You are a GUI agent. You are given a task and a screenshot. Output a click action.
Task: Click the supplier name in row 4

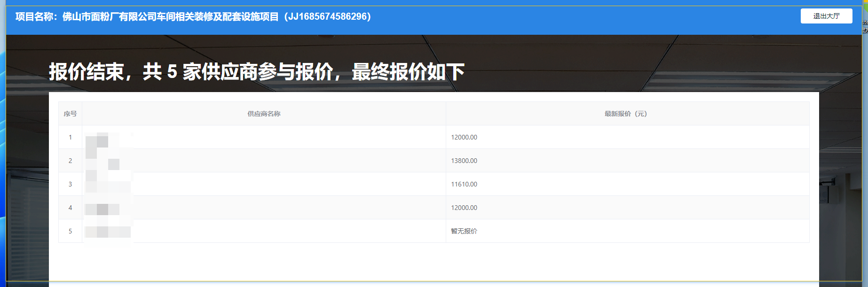(108, 209)
